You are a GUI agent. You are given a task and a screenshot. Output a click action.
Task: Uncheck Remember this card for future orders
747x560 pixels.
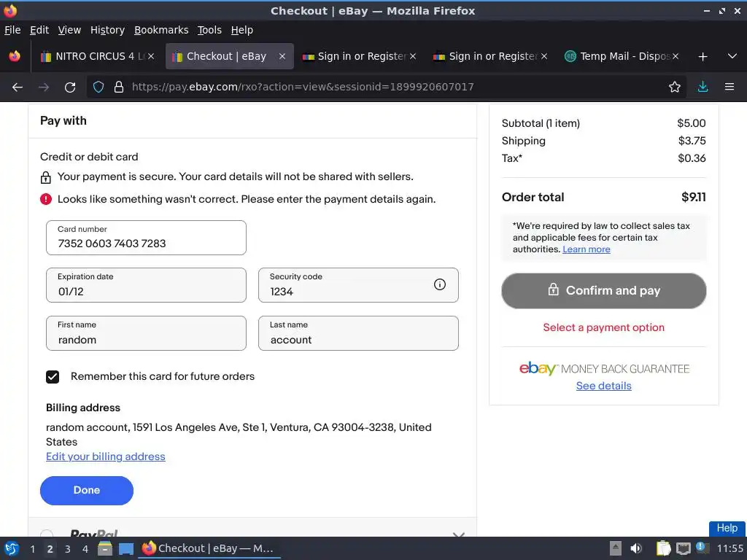pyautogui.click(x=53, y=377)
